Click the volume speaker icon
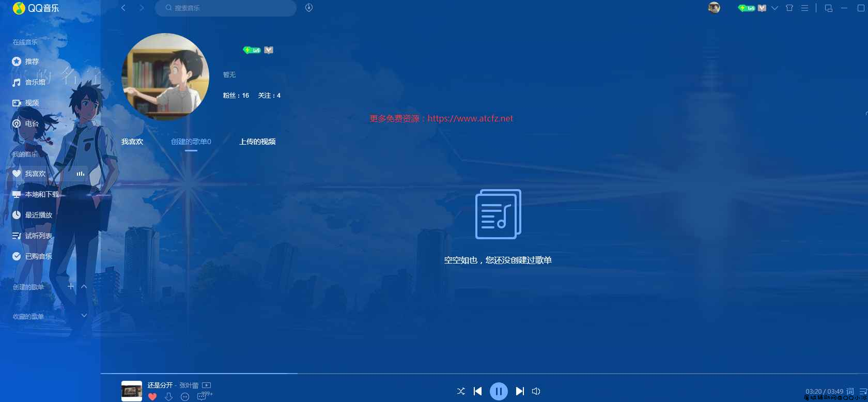Viewport: 868px width, 402px height. (x=536, y=391)
